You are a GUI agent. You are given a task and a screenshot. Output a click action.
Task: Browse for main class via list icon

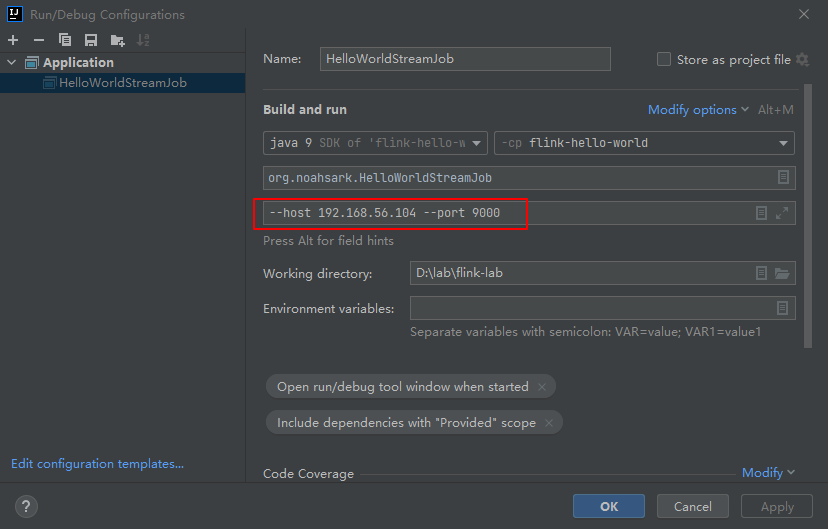click(783, 177)
